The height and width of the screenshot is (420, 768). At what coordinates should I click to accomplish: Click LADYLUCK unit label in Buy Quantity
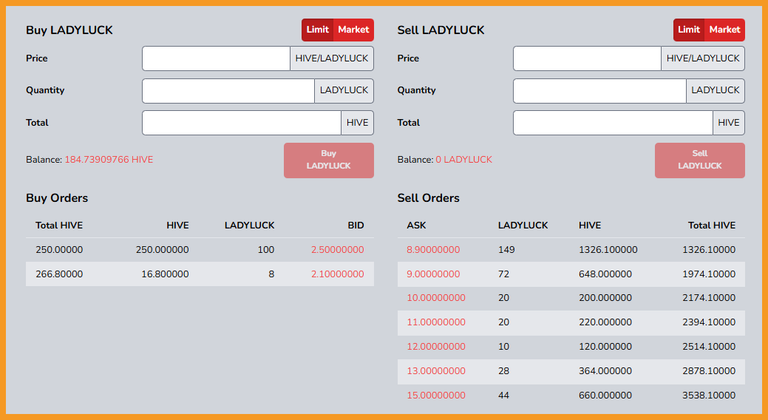[344, 91]
